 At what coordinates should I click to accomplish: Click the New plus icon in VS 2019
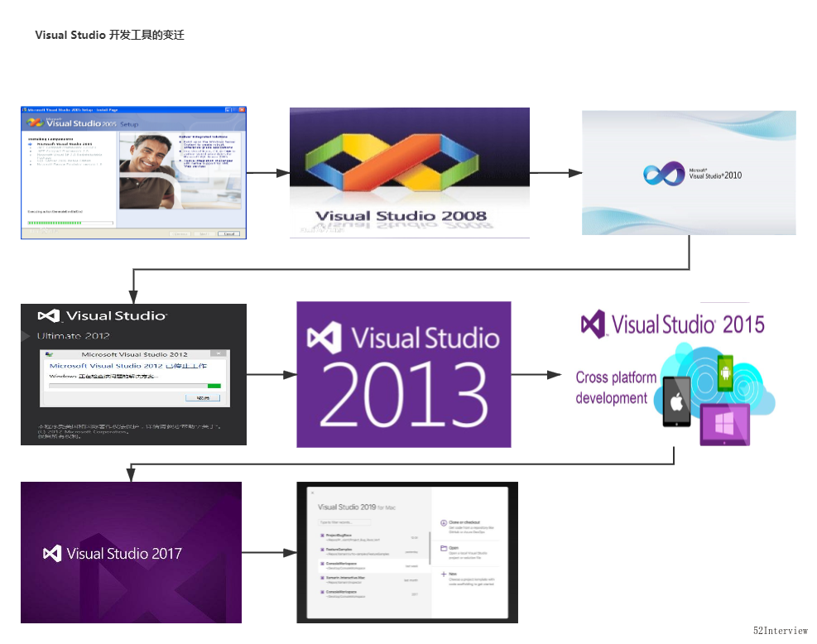(444, 574)
